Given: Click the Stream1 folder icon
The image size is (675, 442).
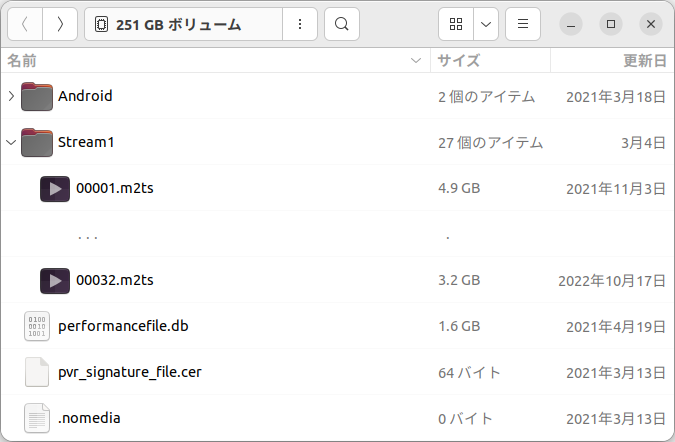Looking at the screenshot, I should [x=37, y=143].
